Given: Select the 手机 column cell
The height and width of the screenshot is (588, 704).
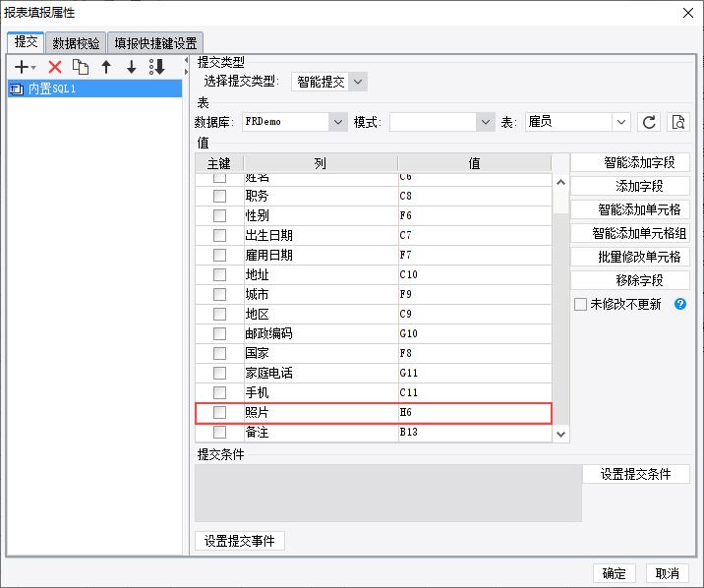Looking at the screenshot, I should [321, 392].
